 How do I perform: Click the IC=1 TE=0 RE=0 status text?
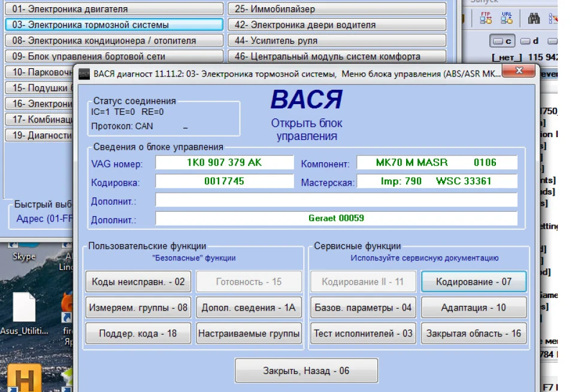tap(127, 112)
